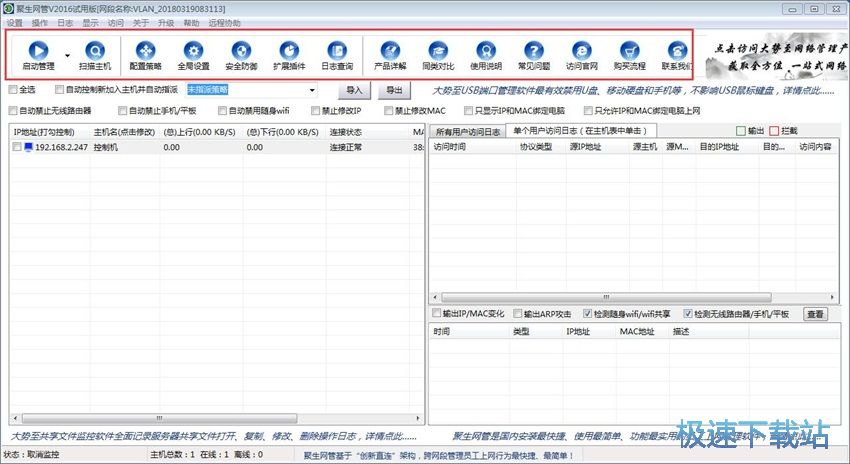
Task: Click the 联系我们 phone icon
Action: 677,51
